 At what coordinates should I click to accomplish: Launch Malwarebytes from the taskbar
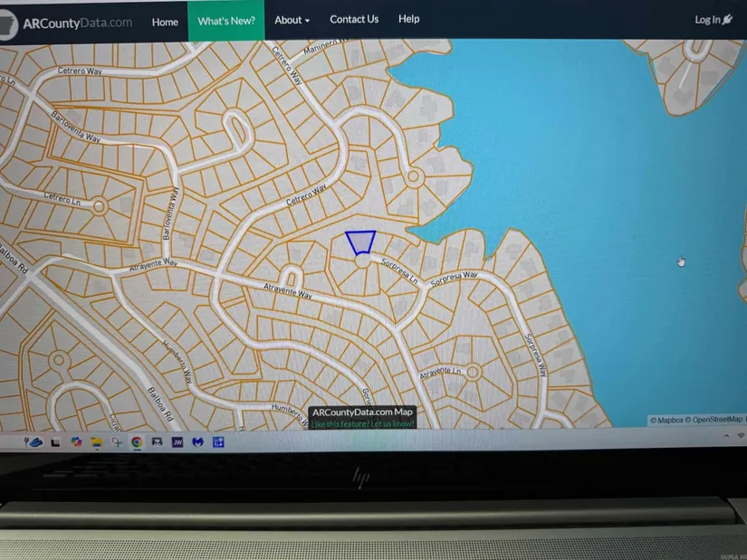point(197,442)
